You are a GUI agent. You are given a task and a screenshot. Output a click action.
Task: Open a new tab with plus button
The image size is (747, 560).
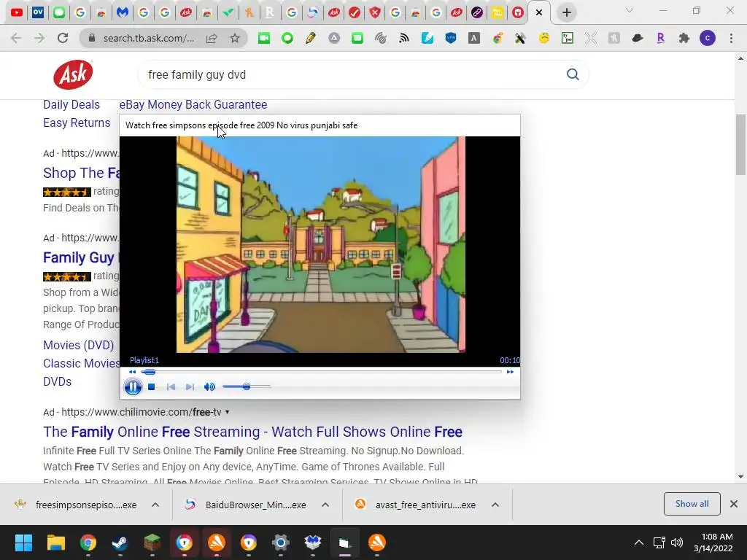[x=566, y=12]
